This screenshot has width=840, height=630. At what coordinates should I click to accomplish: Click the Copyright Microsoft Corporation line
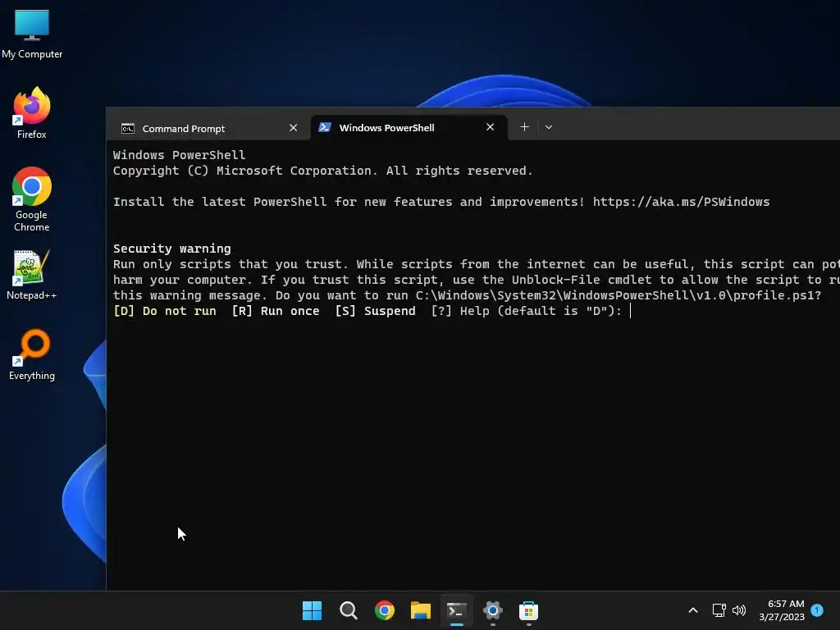pos(323,171)
